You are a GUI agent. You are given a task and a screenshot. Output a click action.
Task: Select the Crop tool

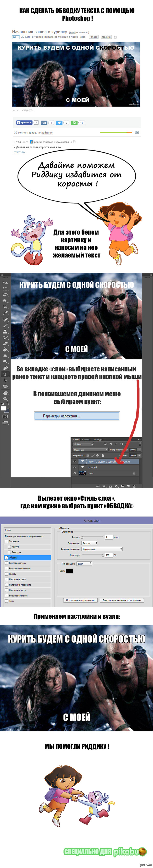point(5,307)
